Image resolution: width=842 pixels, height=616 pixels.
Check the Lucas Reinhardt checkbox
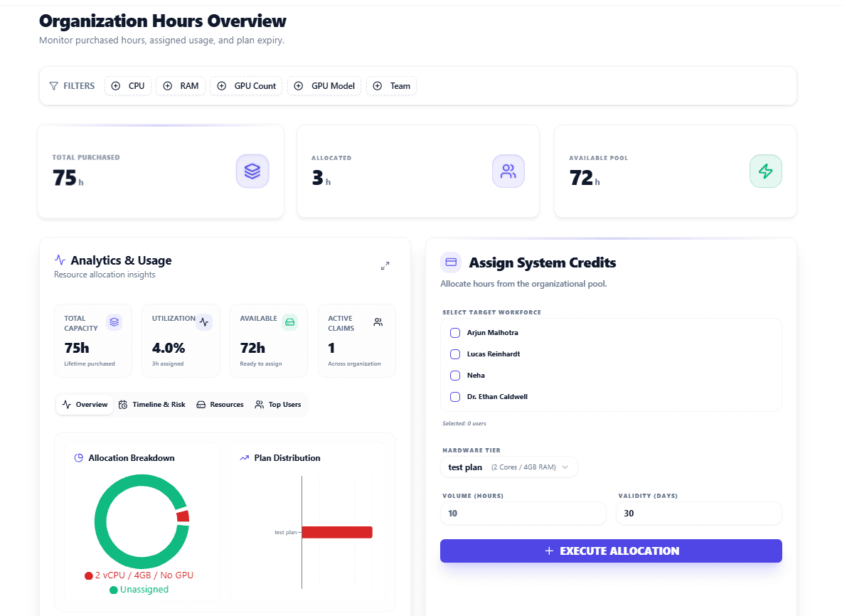point(455,354)
